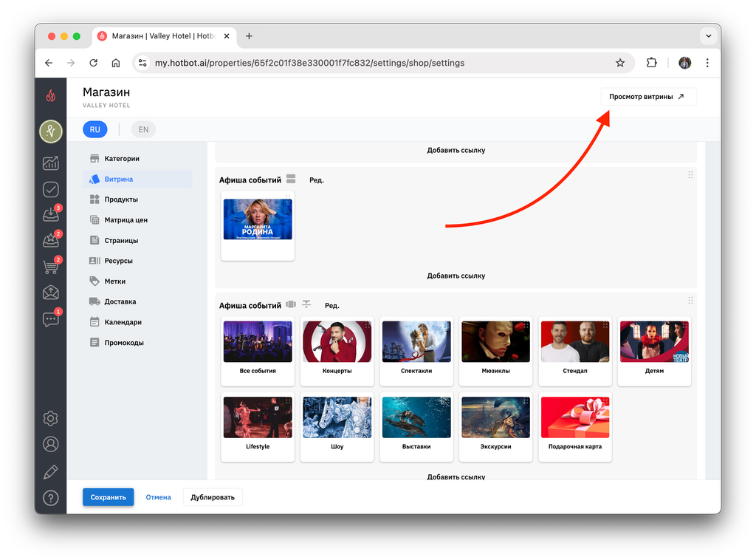This screenshot has height=560, width=756.
Task: Open the Lifestyle card
Action: pyautogui.click(x=258, y=427)
